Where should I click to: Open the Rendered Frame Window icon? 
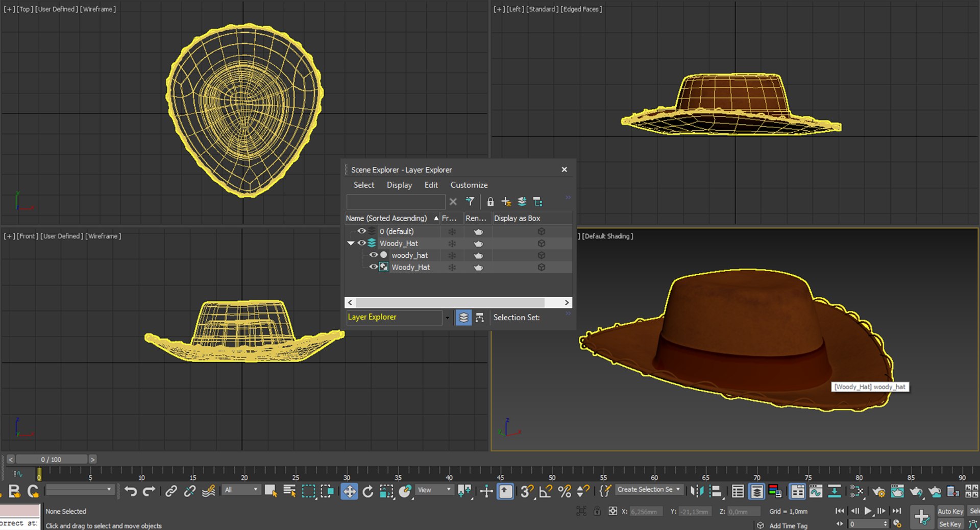(897, 491)
